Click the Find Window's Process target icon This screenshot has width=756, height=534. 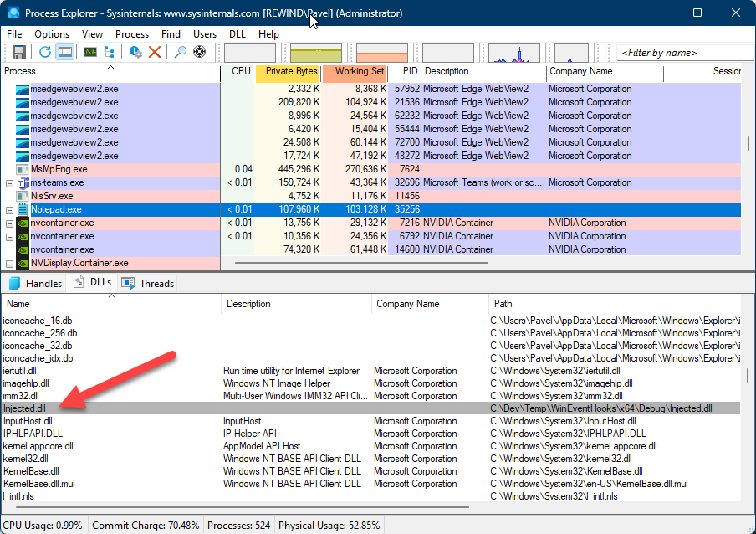(x=199, y=52)
